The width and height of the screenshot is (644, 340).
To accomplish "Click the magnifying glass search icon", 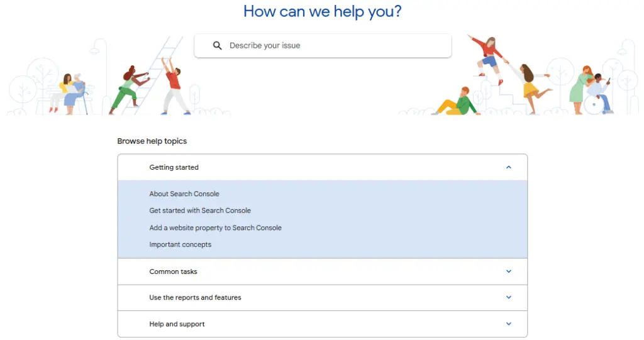I will tap(218, 46).
